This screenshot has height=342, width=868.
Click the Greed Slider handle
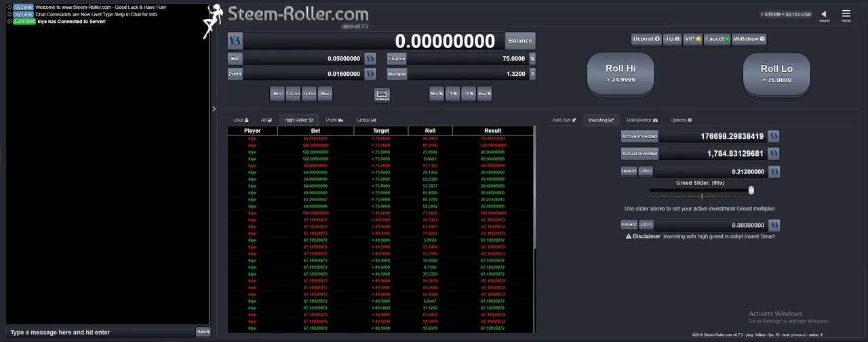coord(751,190)
